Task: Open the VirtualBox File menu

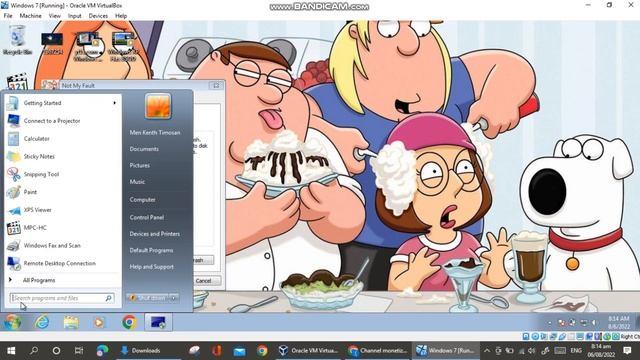Action: (8, 16)
